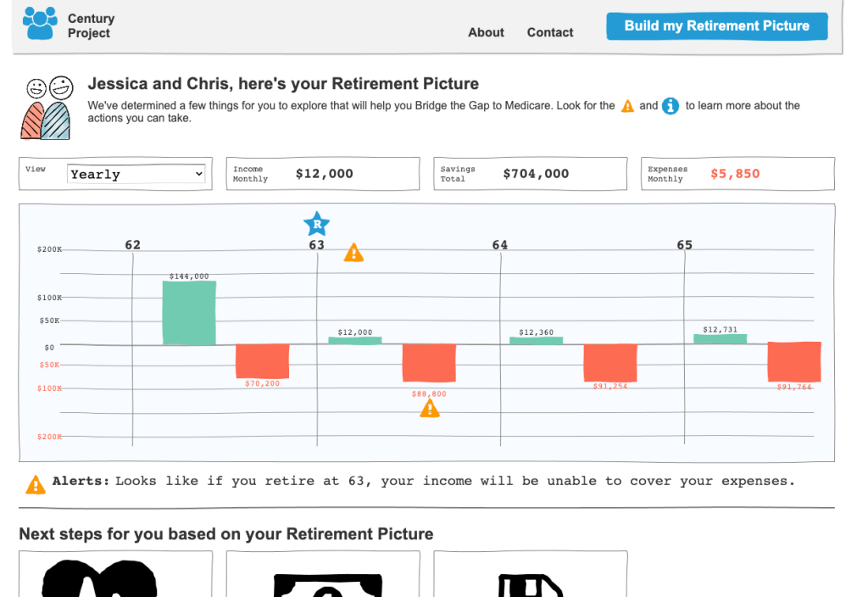Click the orange warning icon beside age 63
868x597 pixels.
353,253
